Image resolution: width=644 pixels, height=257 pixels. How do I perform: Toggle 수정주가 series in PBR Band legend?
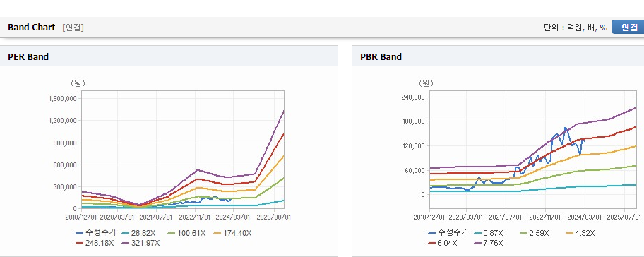[448, 233]
